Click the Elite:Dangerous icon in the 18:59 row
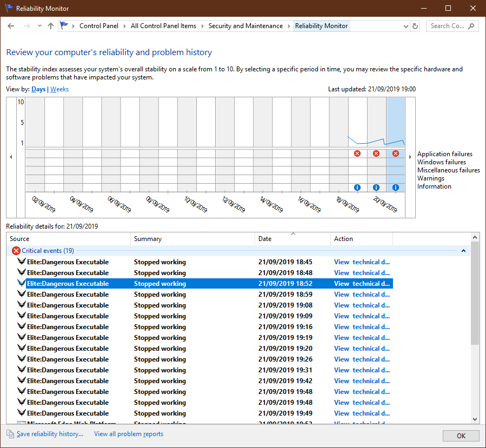 [22, 293]
